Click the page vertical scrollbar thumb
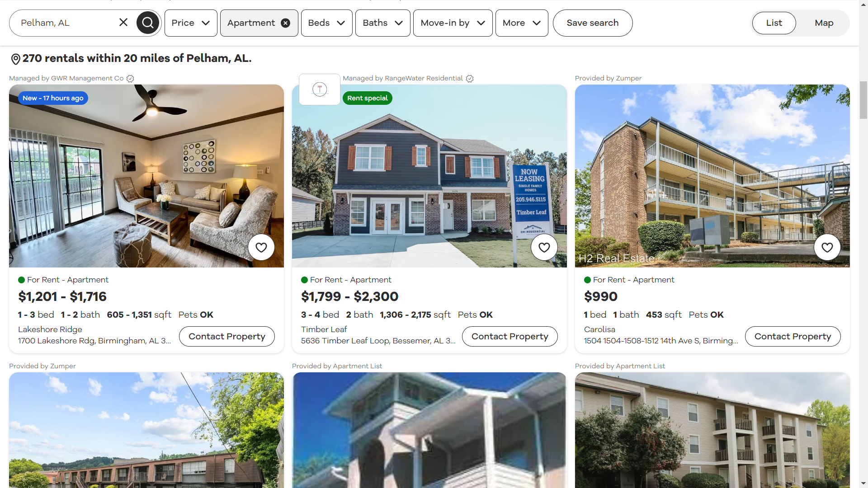This screenshot has width=868, height=488. [x=863, y=100]
